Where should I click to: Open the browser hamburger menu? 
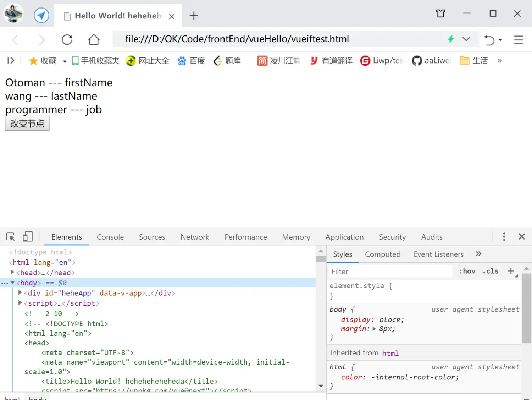[x=519, y=40]
